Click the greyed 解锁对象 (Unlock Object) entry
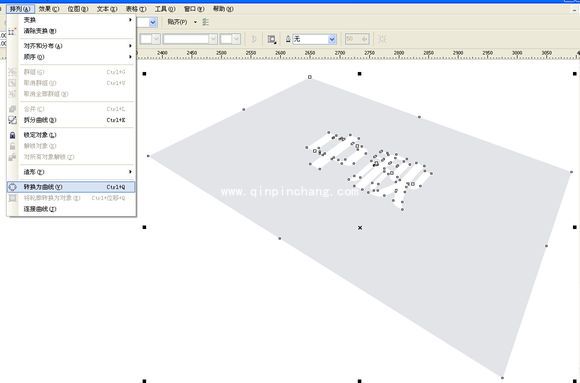 pyautogui.click(x=71, y=146)
